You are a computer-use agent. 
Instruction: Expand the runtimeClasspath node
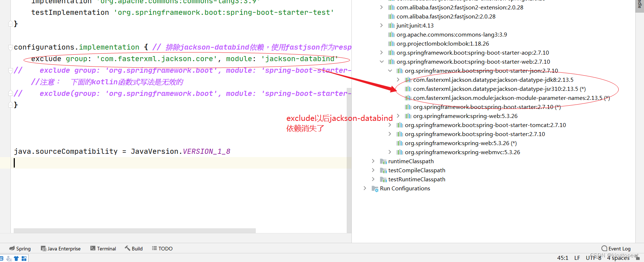(373, 161)
